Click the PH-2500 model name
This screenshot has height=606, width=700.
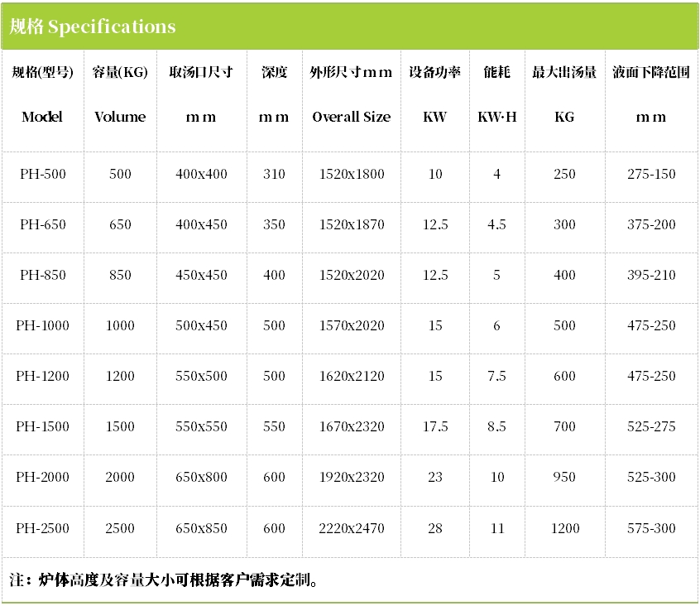pos(42,528)
